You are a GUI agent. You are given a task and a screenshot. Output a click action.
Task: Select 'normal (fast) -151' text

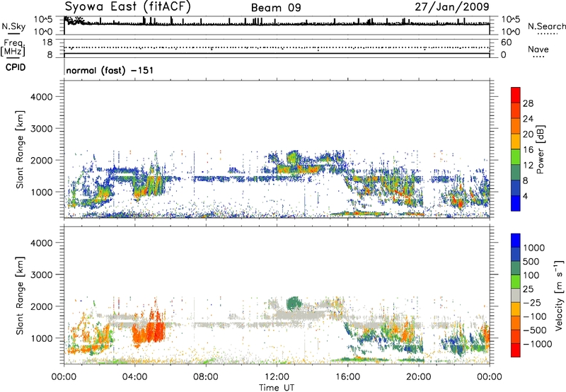coord(110,70)
